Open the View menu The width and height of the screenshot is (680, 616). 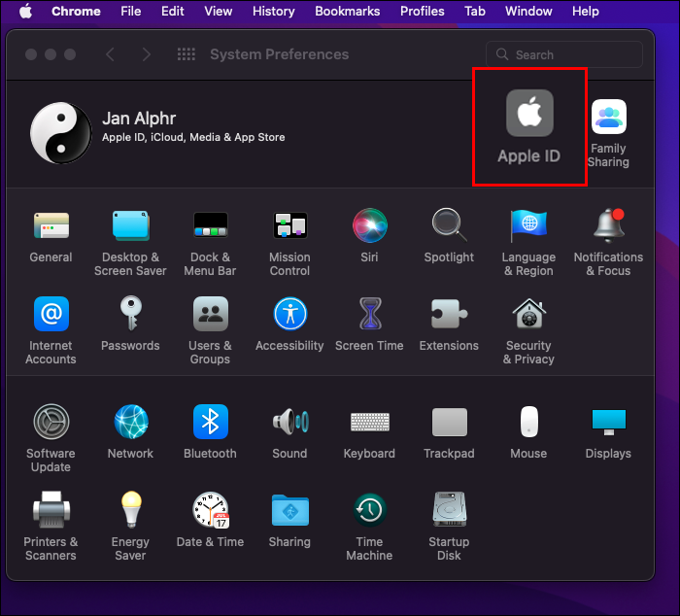click(x=219, y=12)
